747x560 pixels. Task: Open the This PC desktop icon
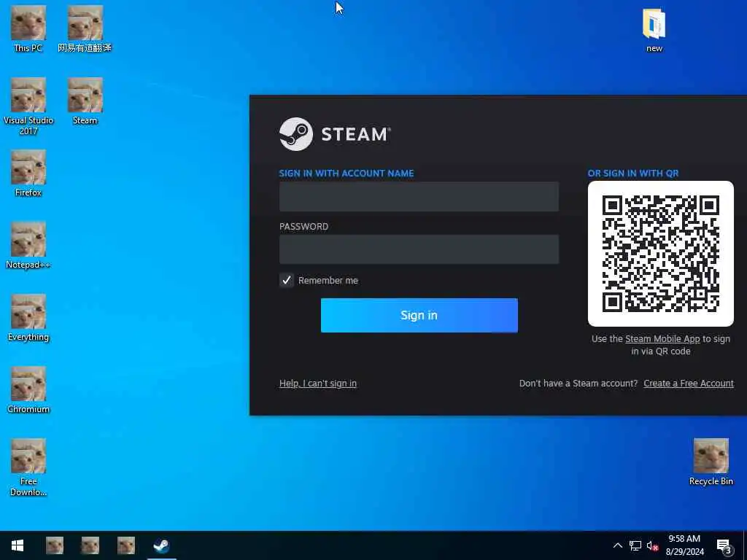28,28
